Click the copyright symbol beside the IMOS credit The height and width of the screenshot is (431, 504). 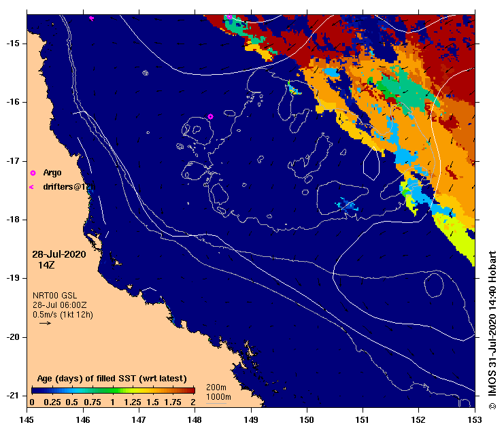[492, 407]
